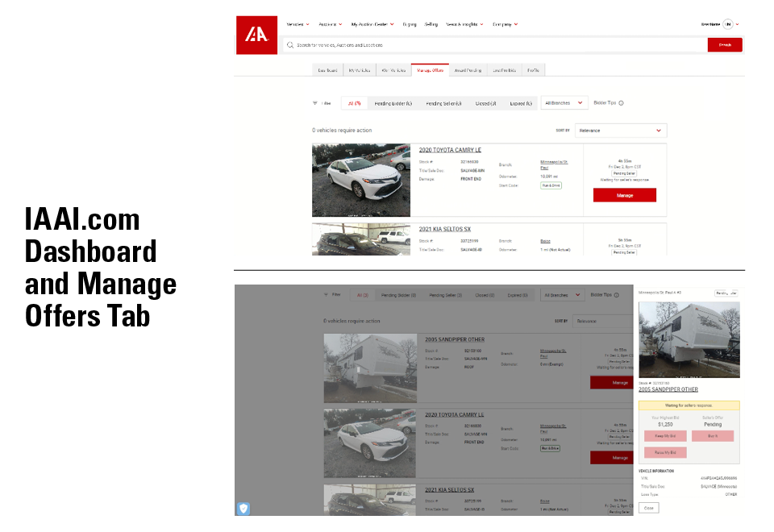Select the Pending Seller filter in upper screenshot
774x532 pixels.
(x=443, y=103)
